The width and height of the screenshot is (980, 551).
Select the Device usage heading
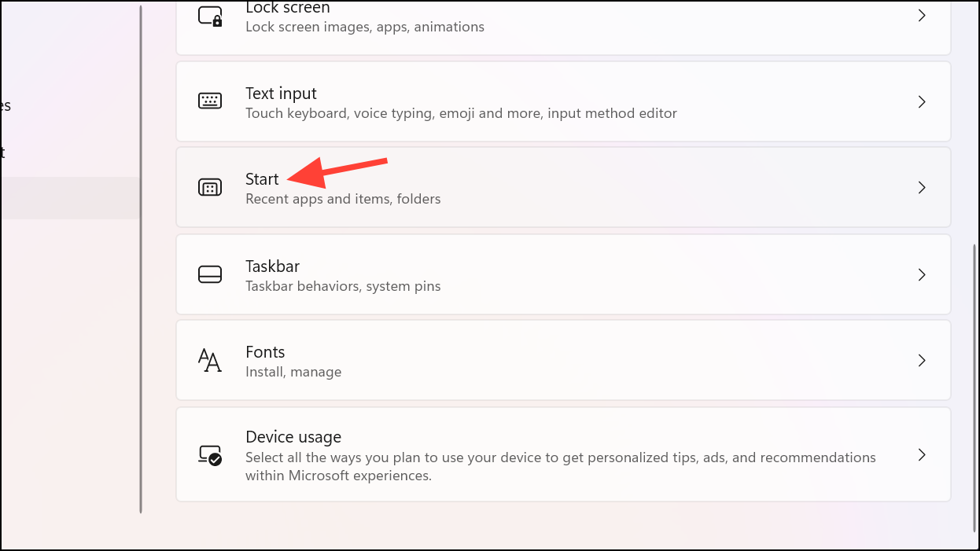[293, 437]
